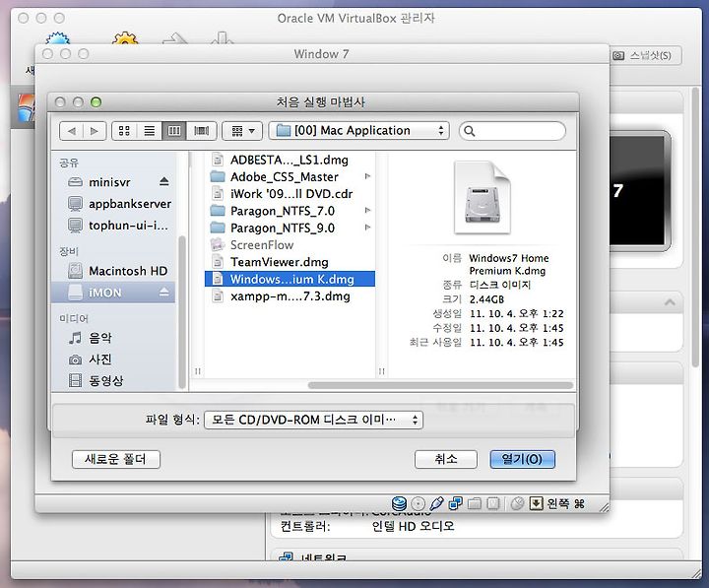Select ADBESTA..._LS1.dmg file
Screen dimensions: 709x588
290,160
